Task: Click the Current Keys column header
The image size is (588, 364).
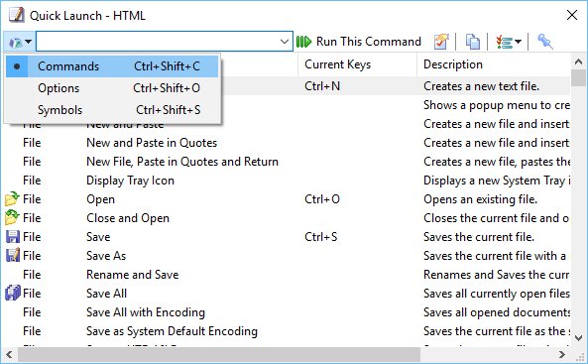Action: point(357,64)
